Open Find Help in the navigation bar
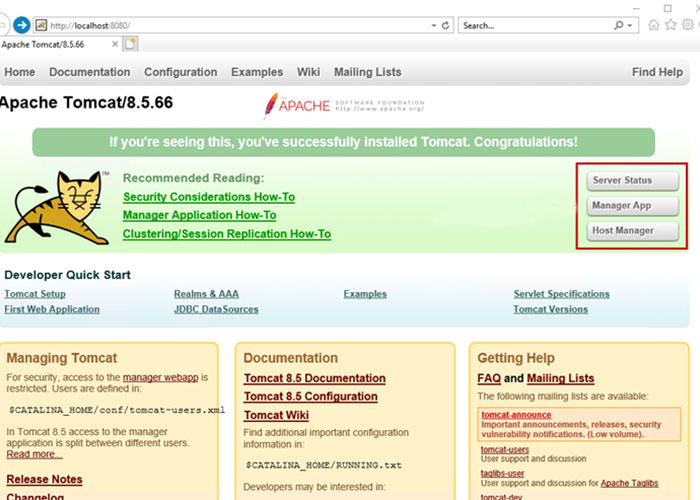This screenshot has width=700, height=500. (x=657, y=72)
